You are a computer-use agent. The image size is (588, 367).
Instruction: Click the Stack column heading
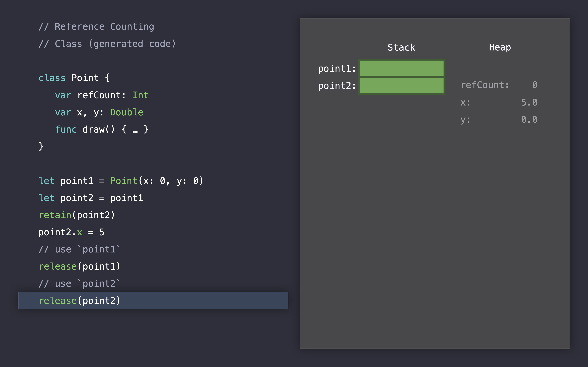point(401,47)
